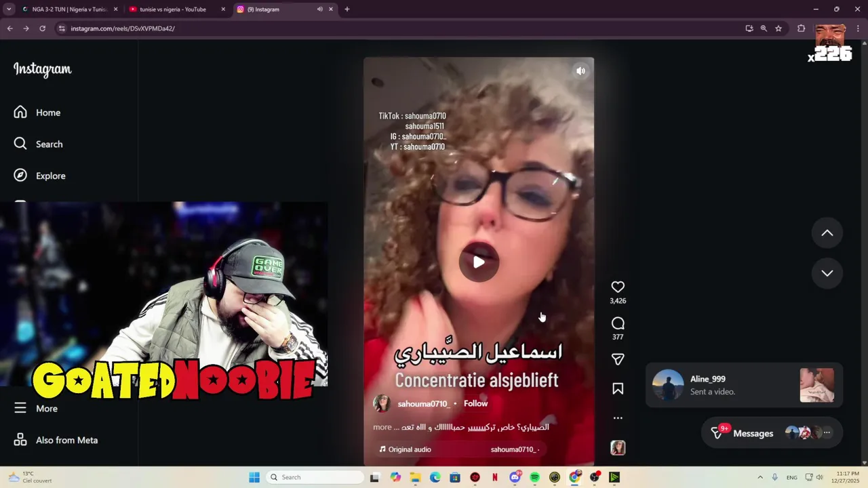Close the YouTube tab
This screenshot has height=488, width=868.
click(223, 9)
